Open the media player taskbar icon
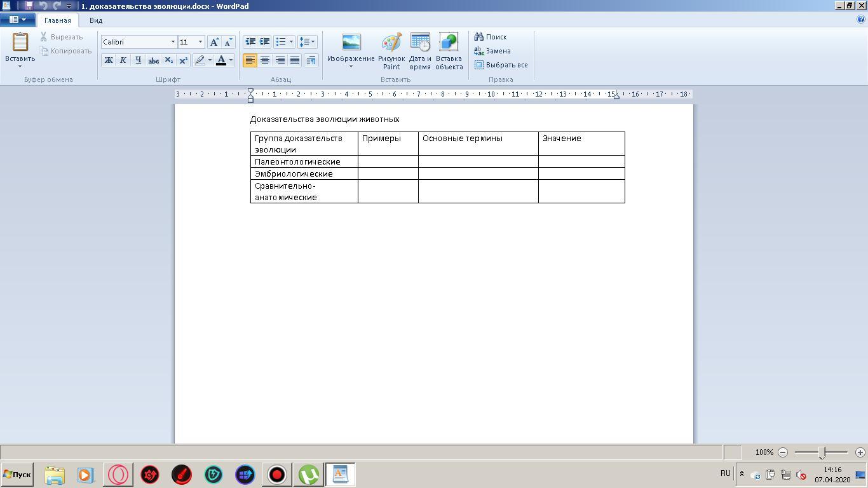Image resolution: width=868 pixels, height=488 pixels. pos(86,475)
